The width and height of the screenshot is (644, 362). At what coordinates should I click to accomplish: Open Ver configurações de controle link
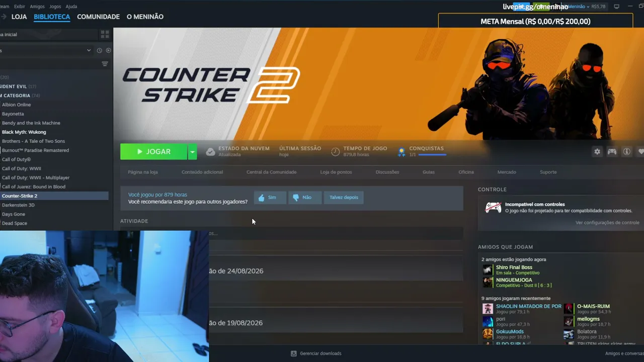click(x=607, y=223)
